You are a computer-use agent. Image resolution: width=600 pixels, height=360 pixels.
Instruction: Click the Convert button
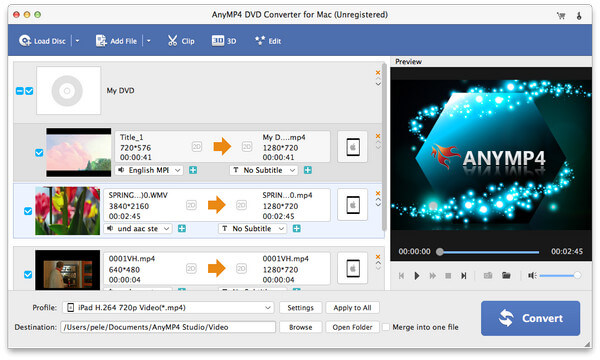click(530, 318)
